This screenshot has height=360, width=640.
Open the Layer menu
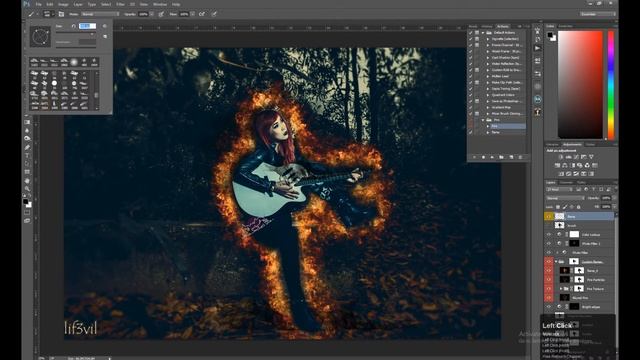pyautogui.click(x=78, y=4)
